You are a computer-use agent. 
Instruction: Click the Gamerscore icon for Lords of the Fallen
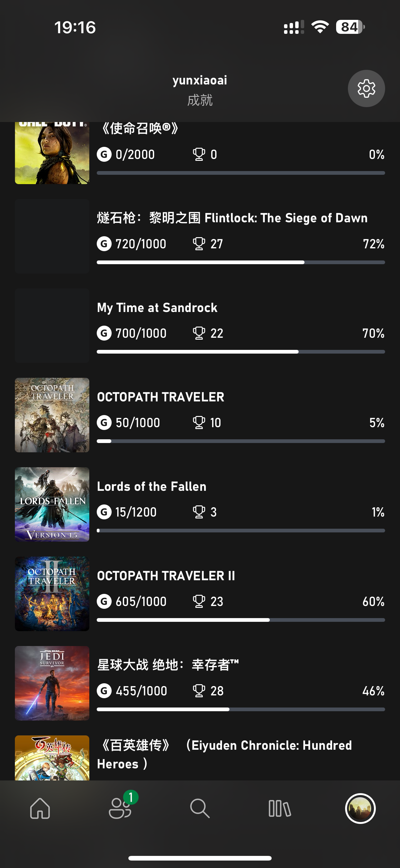[x=104, y=512]
